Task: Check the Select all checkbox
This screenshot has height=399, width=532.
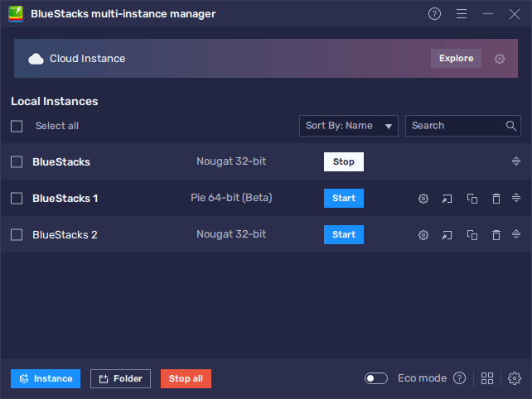Action: (x=17, y=126)
